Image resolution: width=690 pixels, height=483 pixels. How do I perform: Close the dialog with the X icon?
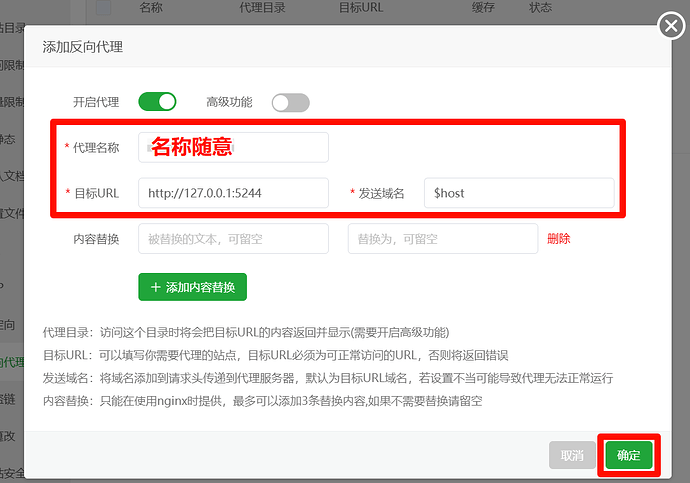[x=671, y=26]
